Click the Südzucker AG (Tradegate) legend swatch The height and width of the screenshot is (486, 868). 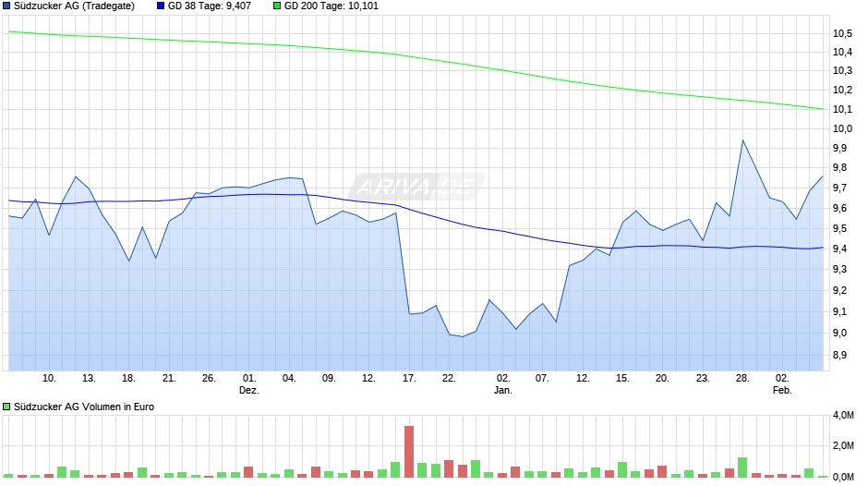pos(6,6)
